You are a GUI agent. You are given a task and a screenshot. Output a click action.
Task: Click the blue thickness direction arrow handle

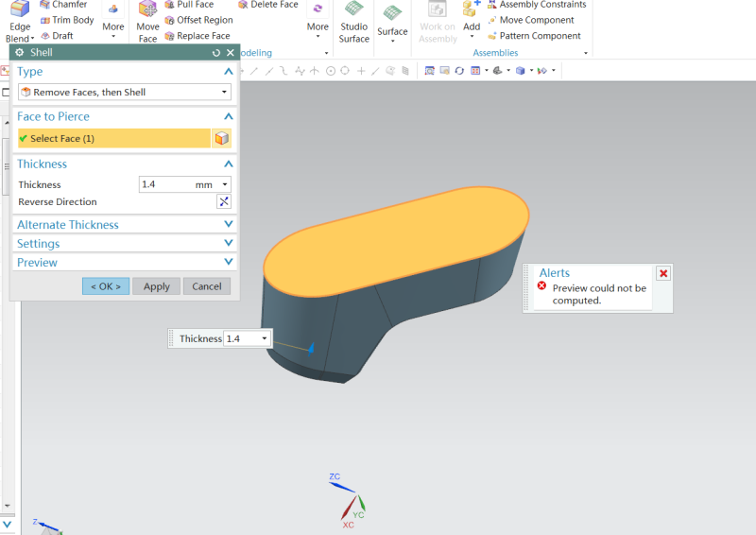tap(311, 348)
